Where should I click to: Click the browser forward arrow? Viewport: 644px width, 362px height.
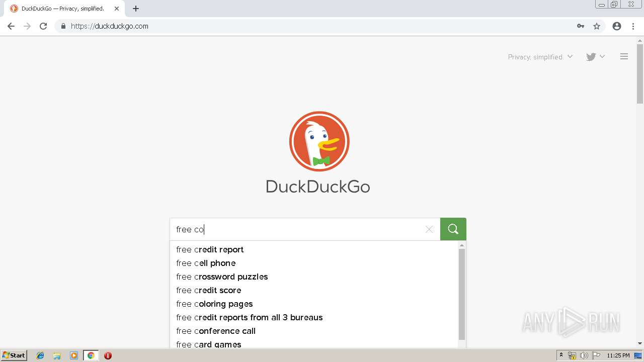point(27,26)
